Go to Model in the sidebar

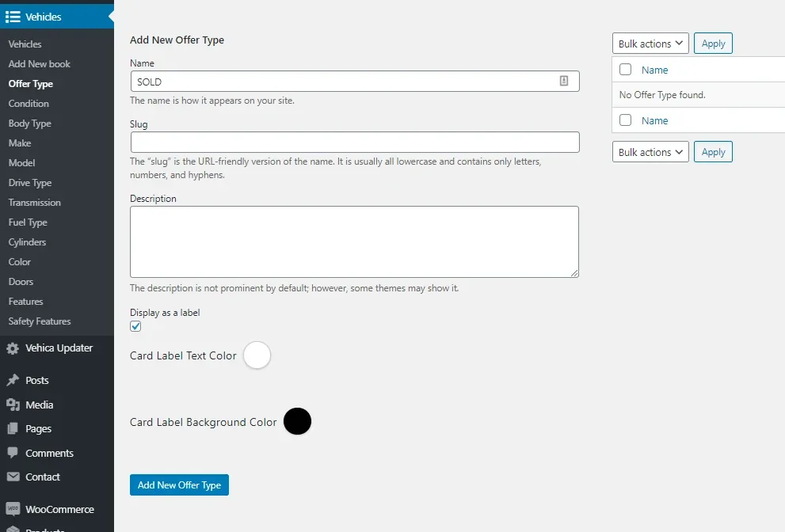click(x=21, y=162)
